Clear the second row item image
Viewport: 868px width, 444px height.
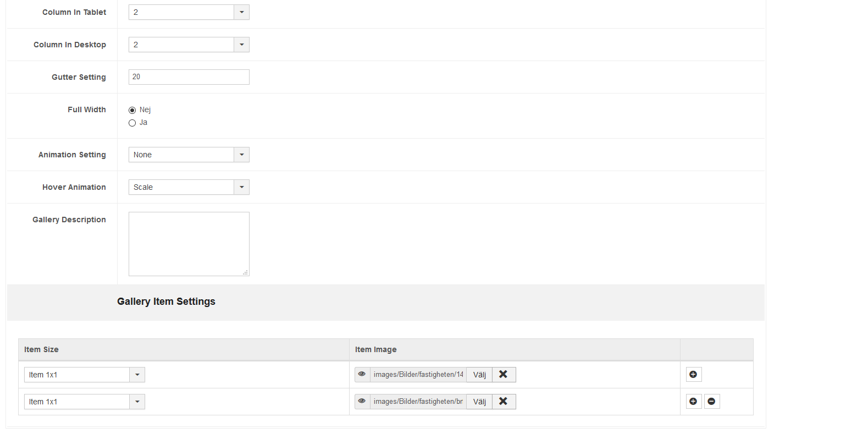coord(504,402)
